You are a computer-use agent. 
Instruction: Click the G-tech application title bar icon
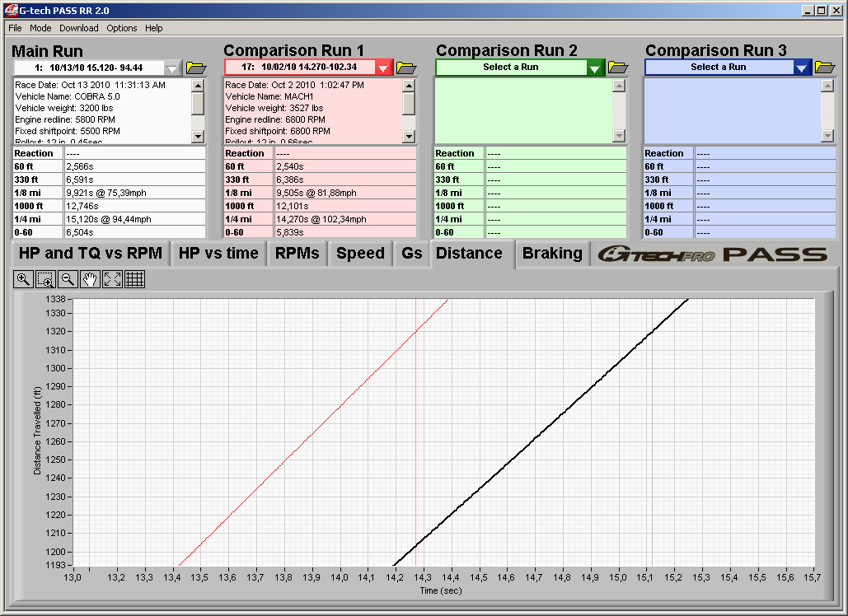pyautogui.click(x=11, y=10)
